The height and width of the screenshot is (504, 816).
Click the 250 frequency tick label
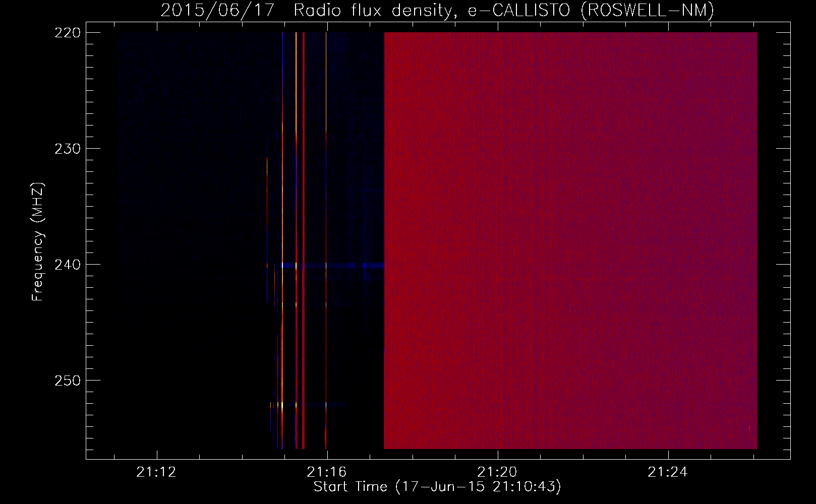[68, 381]
